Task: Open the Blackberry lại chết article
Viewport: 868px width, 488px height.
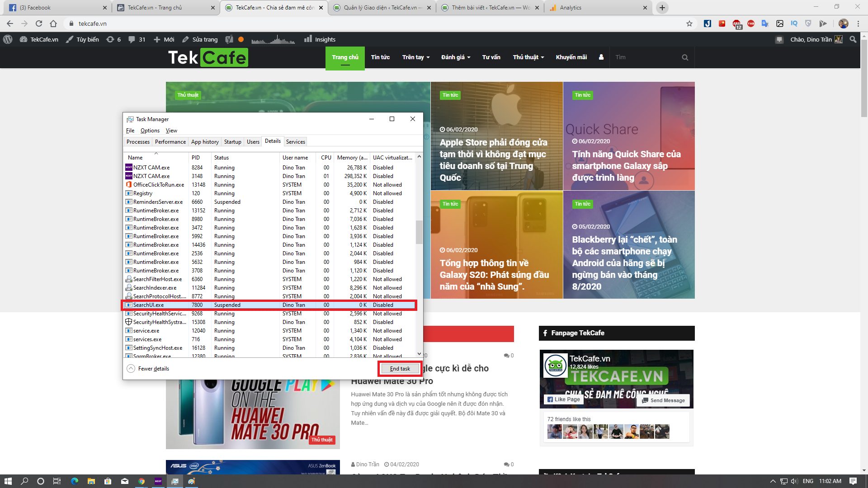Action: click(x=624, y=263)
